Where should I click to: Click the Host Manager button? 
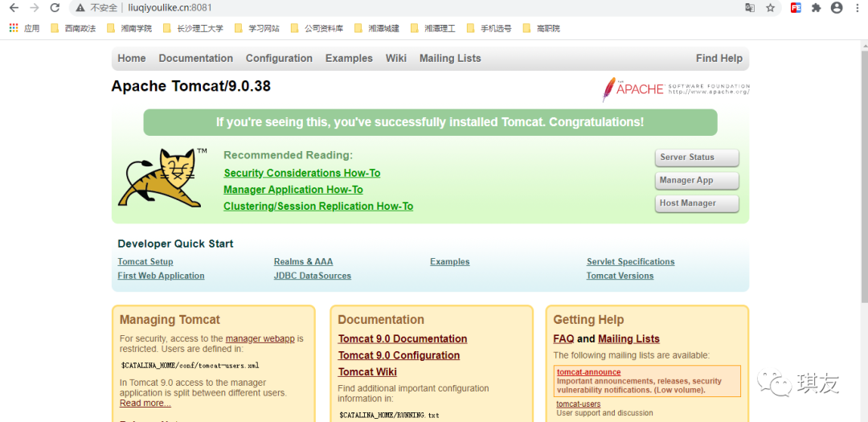point(697,203)
